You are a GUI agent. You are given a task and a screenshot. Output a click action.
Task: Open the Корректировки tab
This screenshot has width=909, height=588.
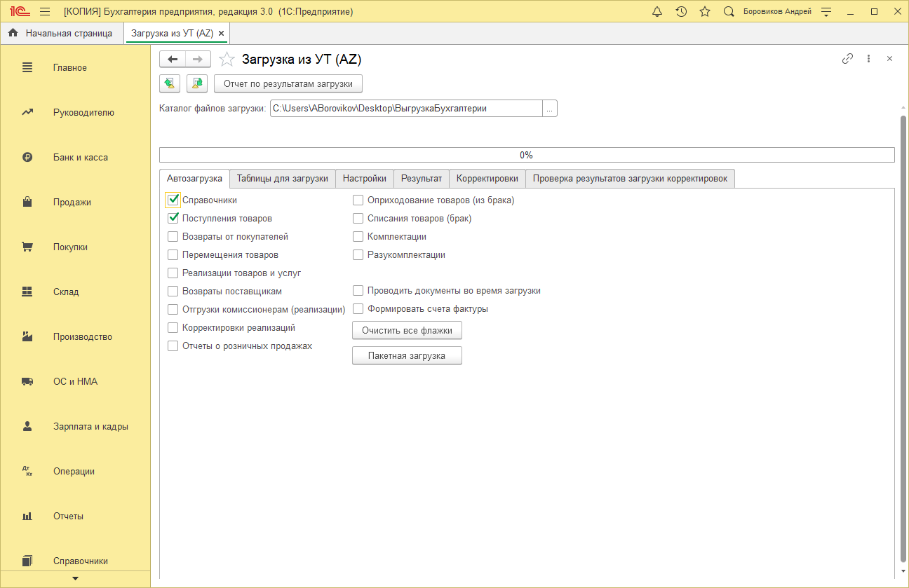(487, 179)
